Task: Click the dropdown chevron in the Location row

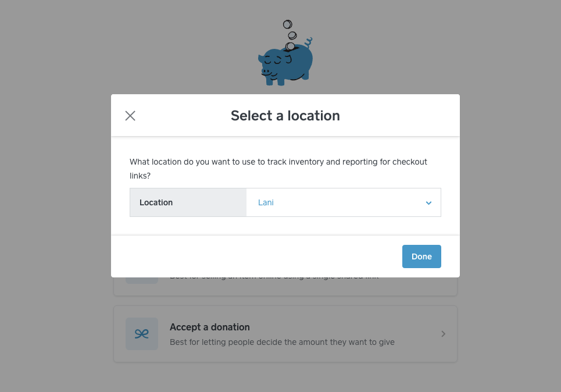Action: pyautogui.click(x=428, y=202)
